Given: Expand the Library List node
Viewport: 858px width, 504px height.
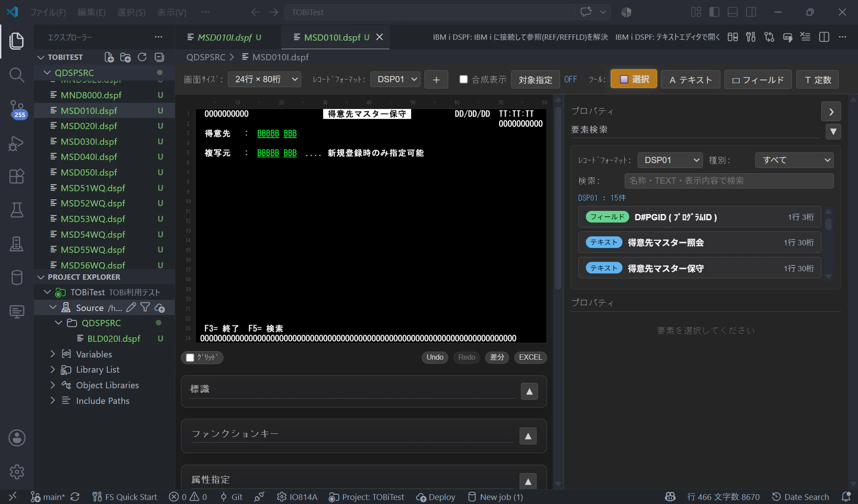Looking at the screenshot, I should point(53,370).
